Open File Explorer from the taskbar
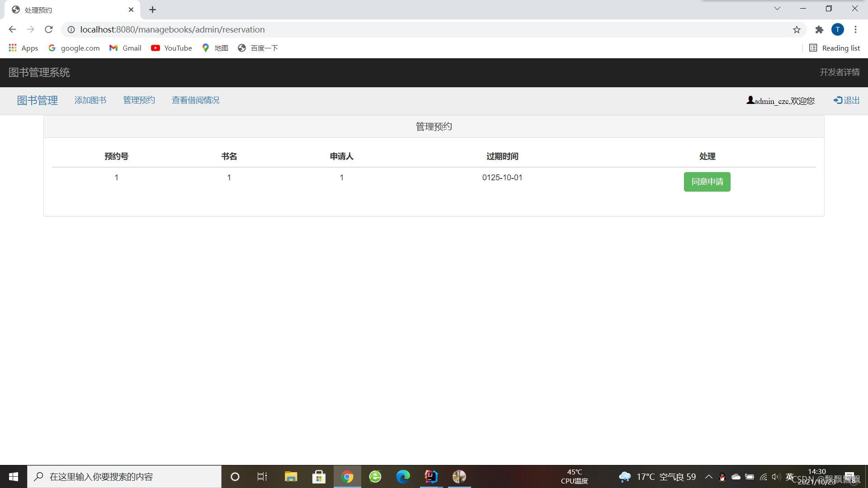Image resolution: width=868 pixels, height=488 pixels. [x=291, y=477]
